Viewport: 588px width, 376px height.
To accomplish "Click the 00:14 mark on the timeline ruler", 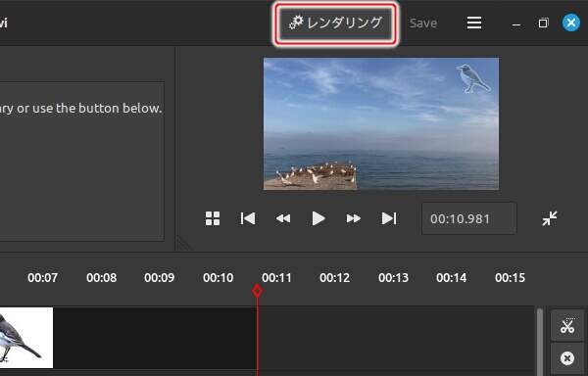I will (x=451, y=278).
